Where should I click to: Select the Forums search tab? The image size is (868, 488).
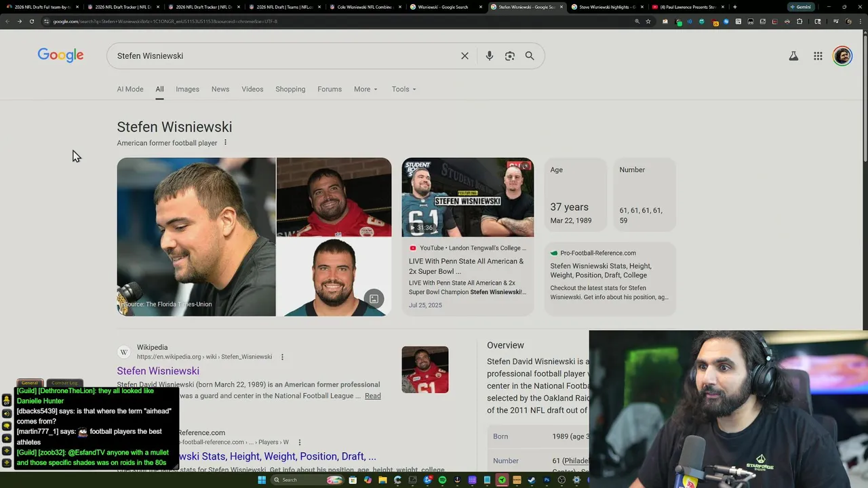click(x=330, y=89)
